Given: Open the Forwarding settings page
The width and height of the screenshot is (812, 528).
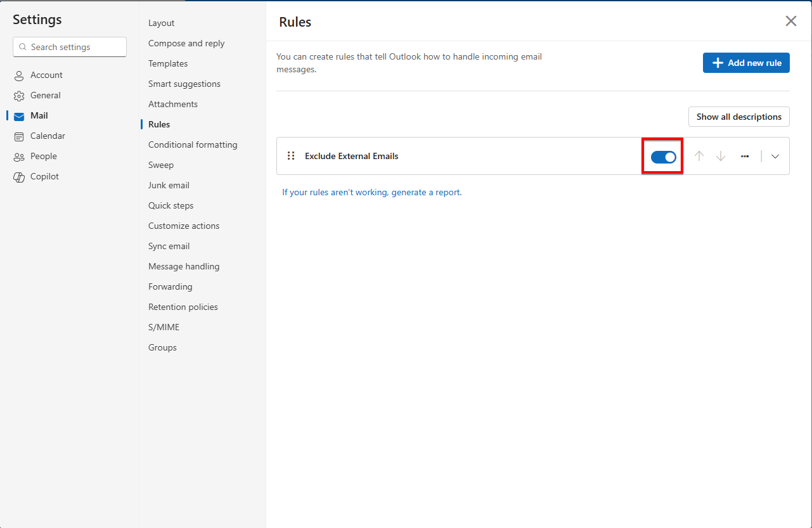Looking at the screenshot, I should pos(170,287).
